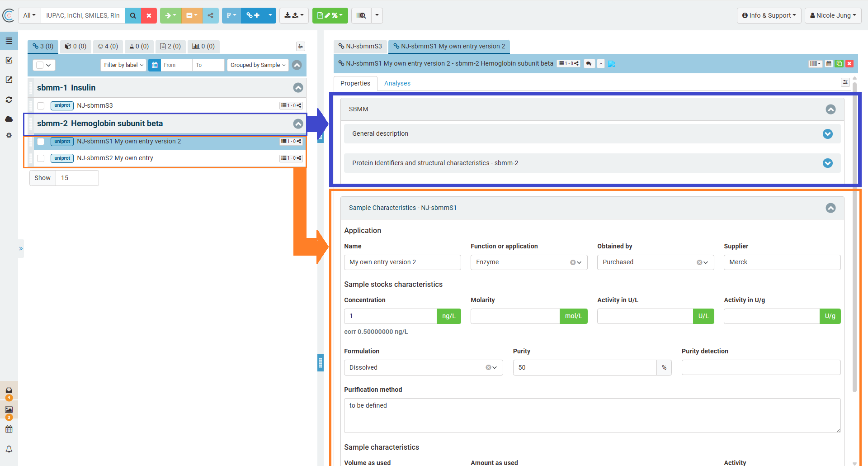Switch to the NJ-sbmmS3 detail tab
Viewport: 868px width, 466px height.
pos(360,46)
